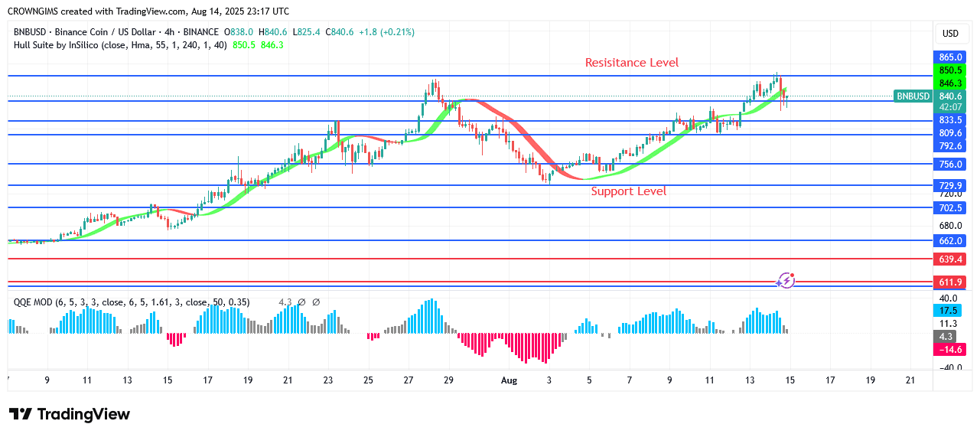
Task: Click the 29 date label on time axis
Action: (x=448, y=380)
